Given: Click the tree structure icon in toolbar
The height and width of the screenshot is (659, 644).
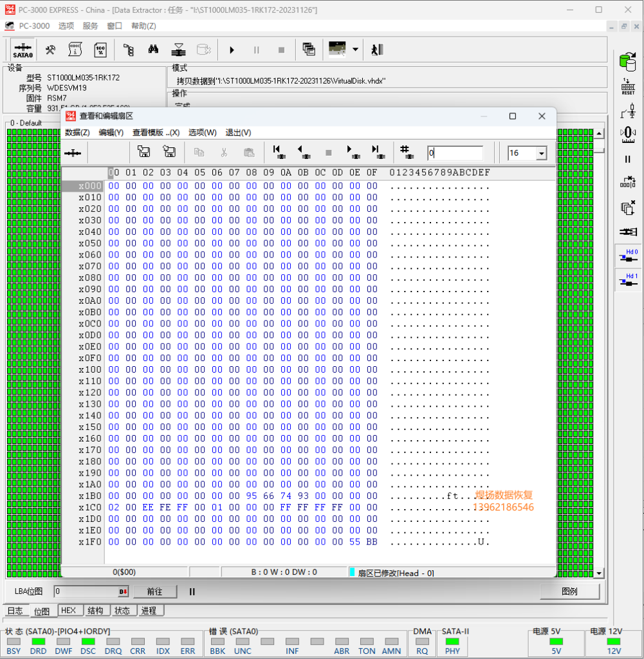Looking at the screenshot, I should tap(129, 50).
